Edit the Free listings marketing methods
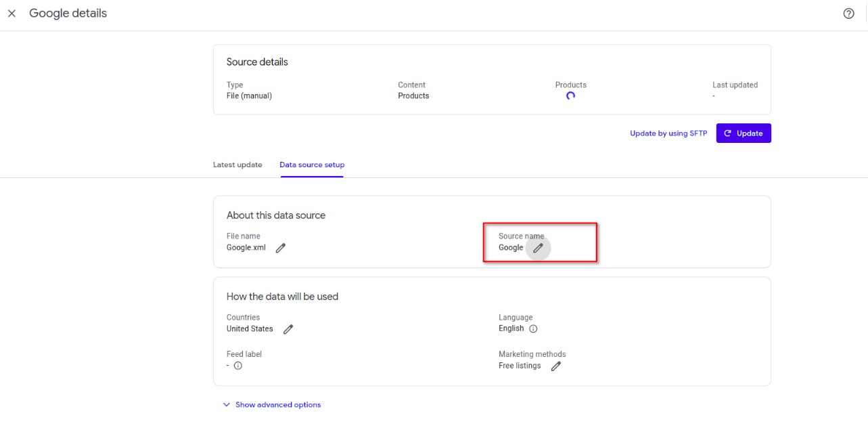Screen dimensions: 868x428 (556, 366)
